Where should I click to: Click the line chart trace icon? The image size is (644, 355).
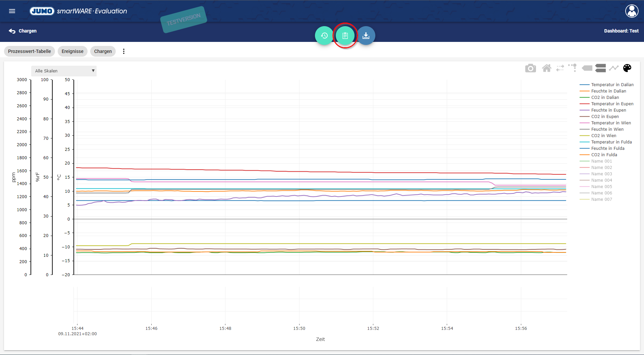[x=614, y=68]
